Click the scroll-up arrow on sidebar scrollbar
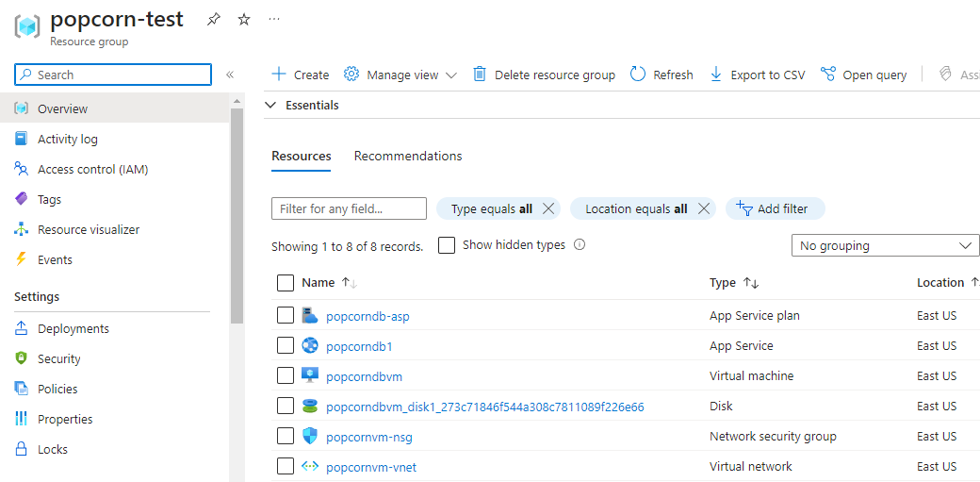Image resolution: width=980 pixels, height=482 pixels. tap(237, 101)
